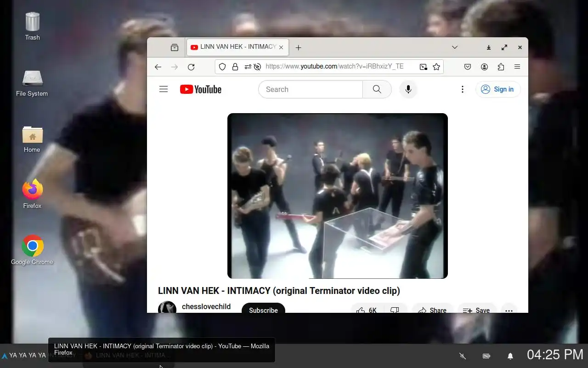The width and height of the screenshot is (588, 368).
Task: Like the video showing 6K
Action: coord(367,308)
